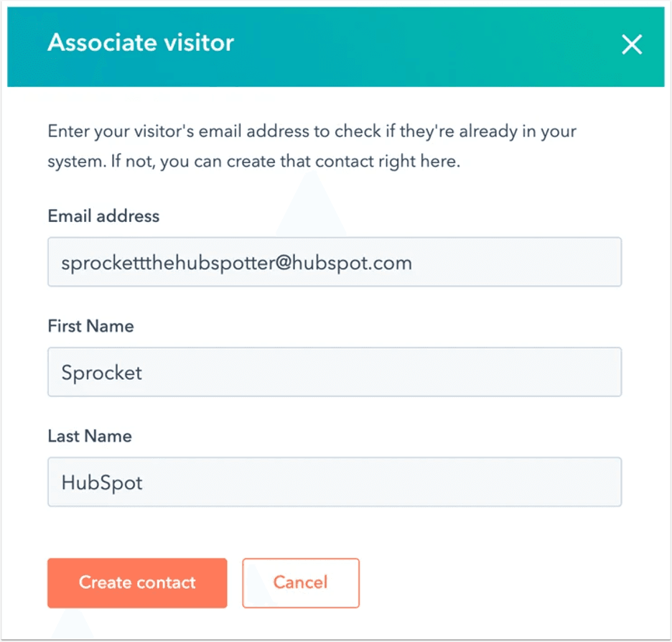Image resolution: width=672 pixels, height=642 pixels.
Task: Close the Associate visitor dialog
Action: point(631,45)
